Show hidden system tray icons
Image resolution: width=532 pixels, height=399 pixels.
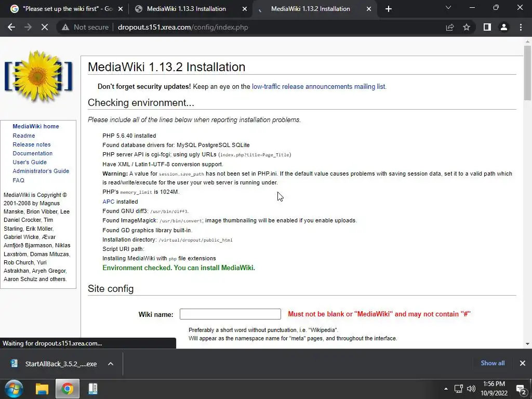[446, 389]
